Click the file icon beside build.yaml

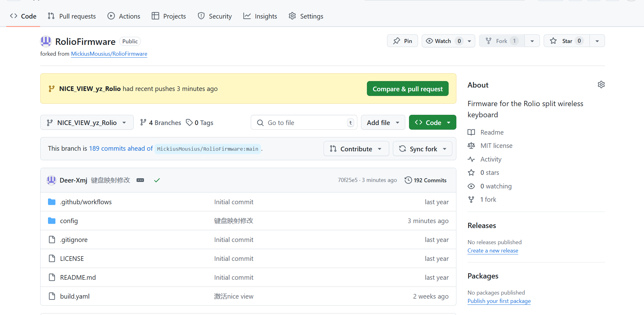(52, 296)
